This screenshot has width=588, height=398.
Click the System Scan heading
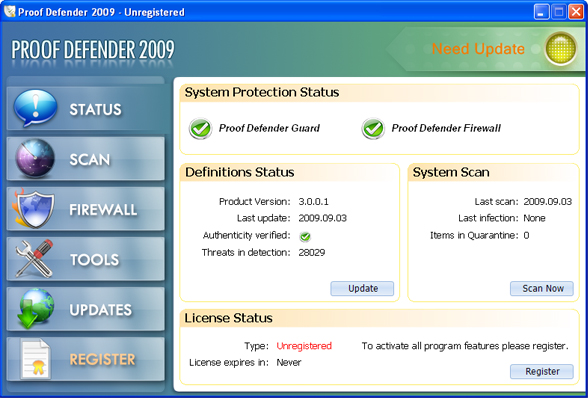click(x=451, y=172)
